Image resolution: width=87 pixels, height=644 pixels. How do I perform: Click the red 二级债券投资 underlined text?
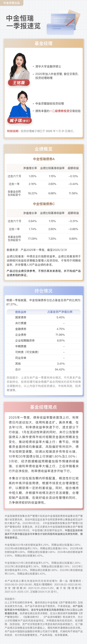(61, 111)
